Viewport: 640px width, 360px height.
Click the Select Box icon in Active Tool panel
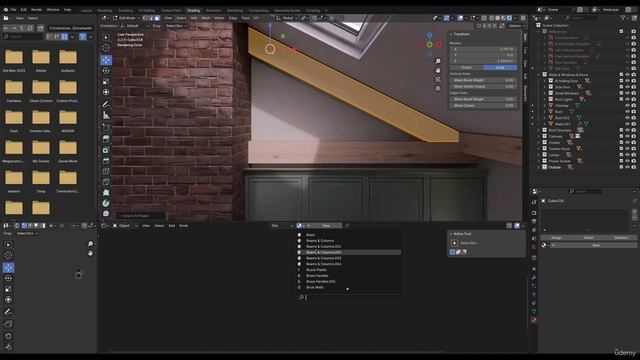point(454,243)
